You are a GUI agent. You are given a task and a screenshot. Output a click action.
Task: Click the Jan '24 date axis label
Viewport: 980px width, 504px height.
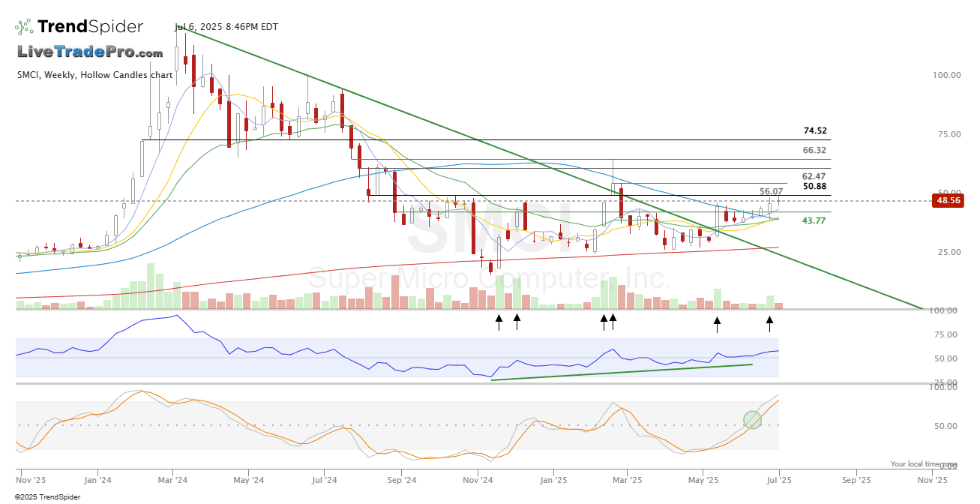[98, 478]
